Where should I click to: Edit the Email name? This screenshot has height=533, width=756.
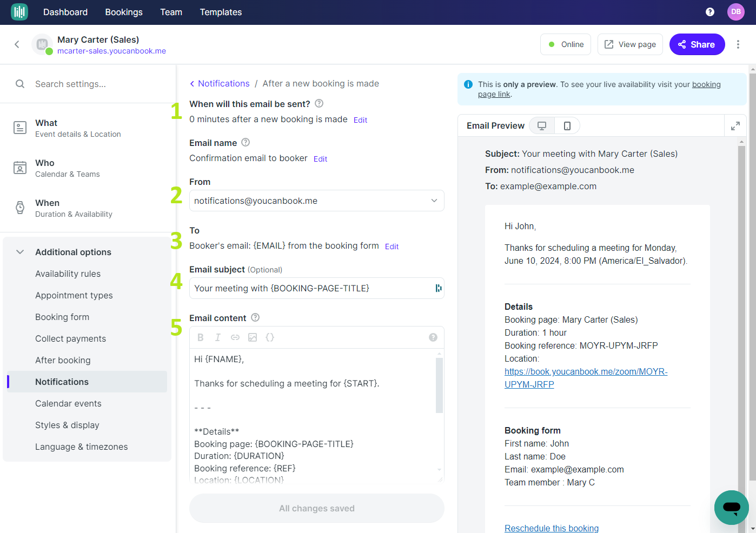pos(320,159)
